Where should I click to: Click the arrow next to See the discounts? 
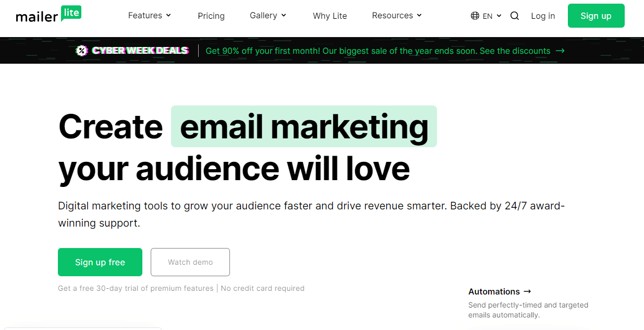561,51
